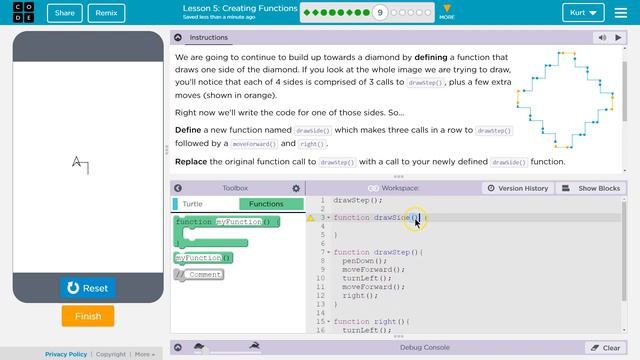This screenshot has width=640, height=360.
Task: Open MORE levels dropdown arrow
Action: 447,11
